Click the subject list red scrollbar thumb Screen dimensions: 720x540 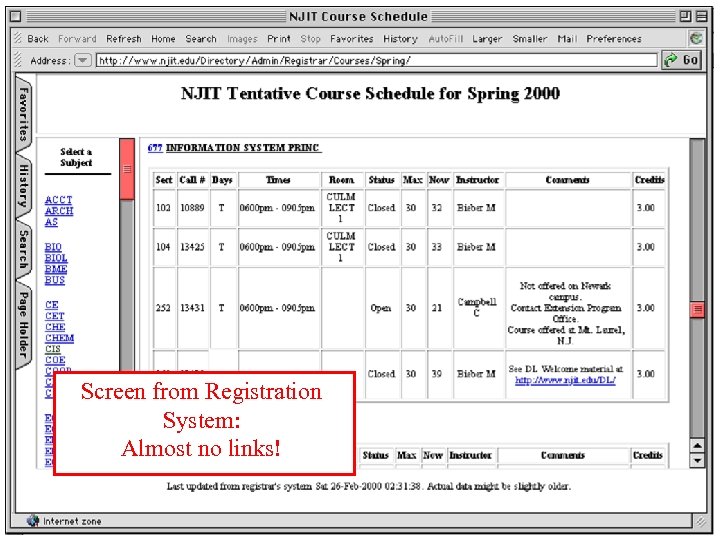127,169
